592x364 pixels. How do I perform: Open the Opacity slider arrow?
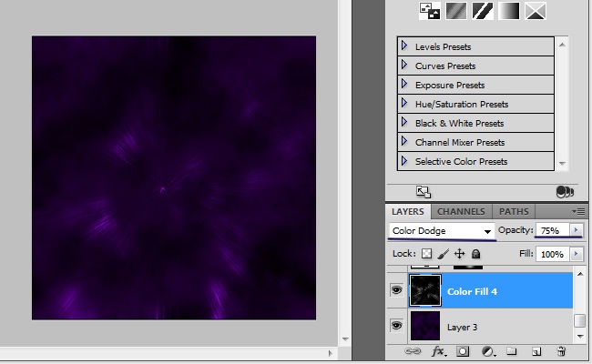(576, 231)
